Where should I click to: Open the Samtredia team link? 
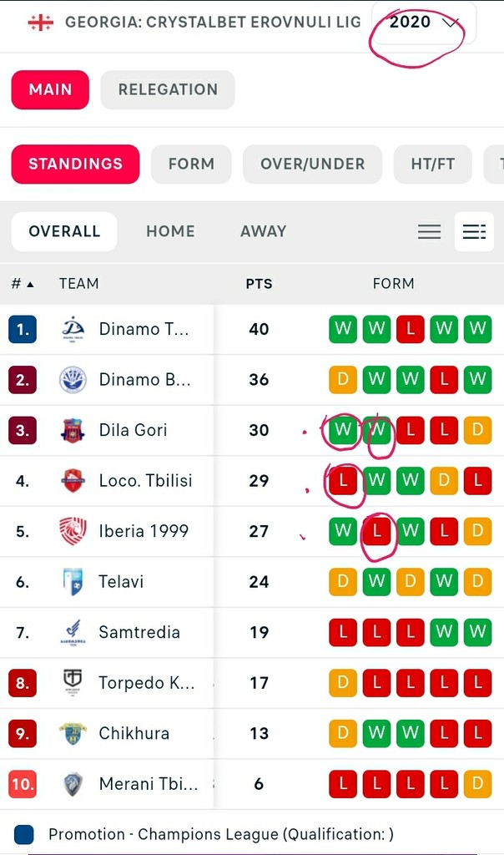[139, 632]
